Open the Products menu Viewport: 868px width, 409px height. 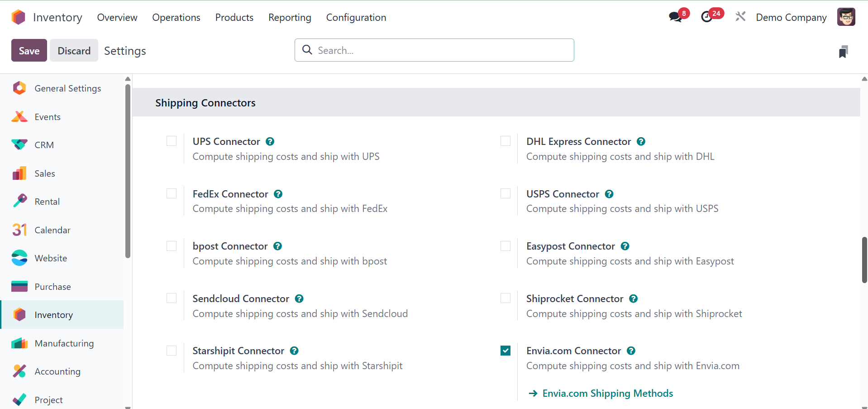234,17
